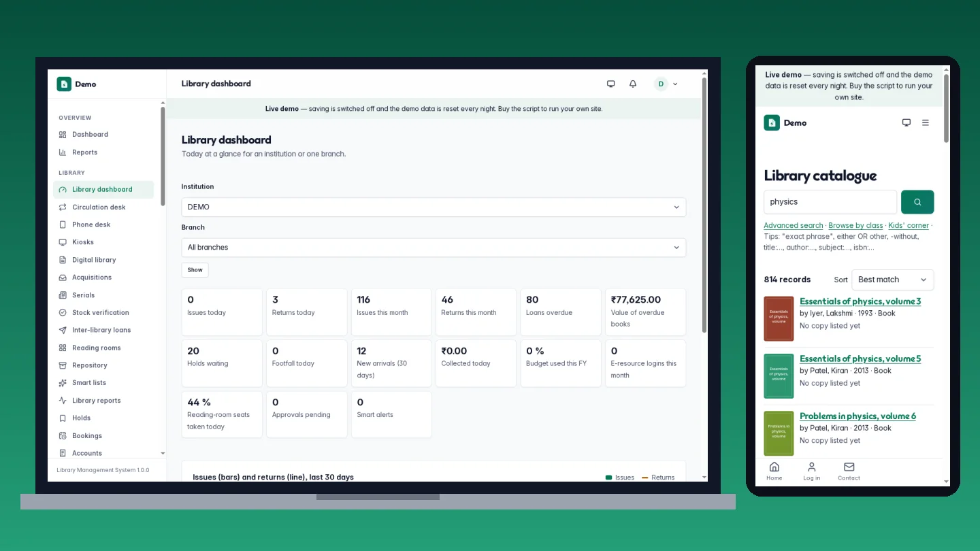Click the Digital library document icon
Screen dimensions: 980x551
(63, 260)
